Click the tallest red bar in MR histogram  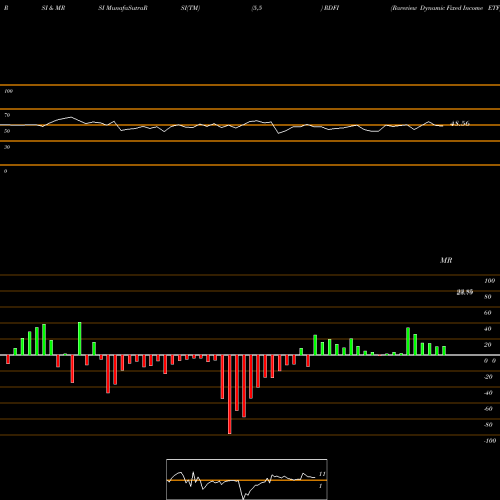click(229, 394)
